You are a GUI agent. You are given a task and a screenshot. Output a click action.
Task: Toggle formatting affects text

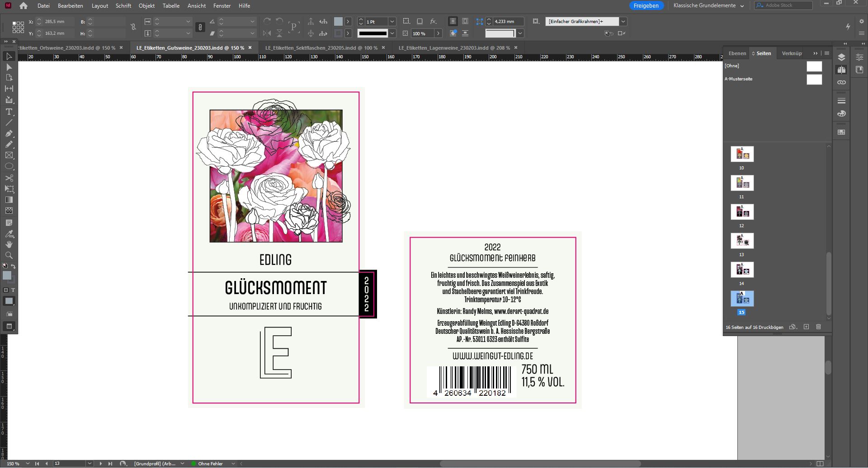13,290
